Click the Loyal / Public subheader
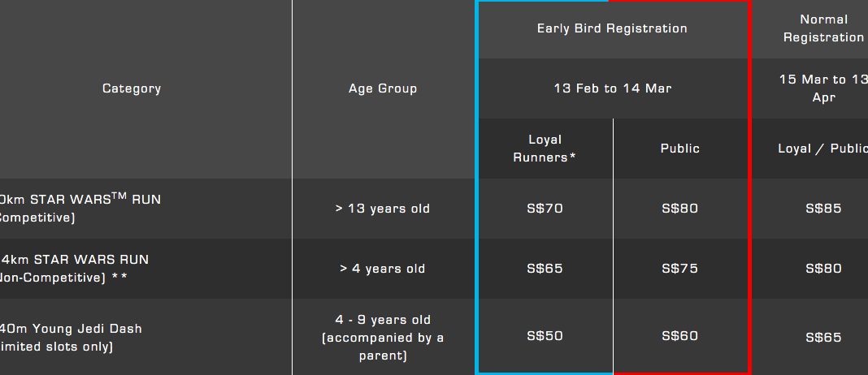Viewport: 868px width, 375px height. [x=823, y=149]
